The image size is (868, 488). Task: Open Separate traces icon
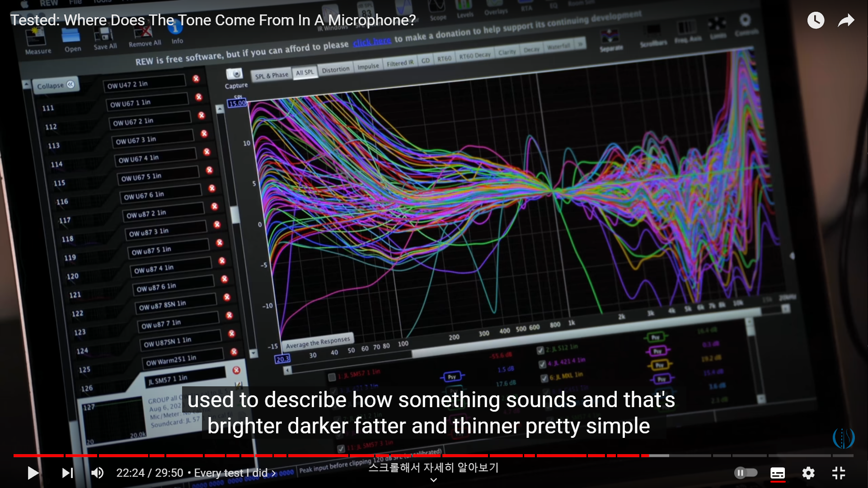[x=610, y=40]
